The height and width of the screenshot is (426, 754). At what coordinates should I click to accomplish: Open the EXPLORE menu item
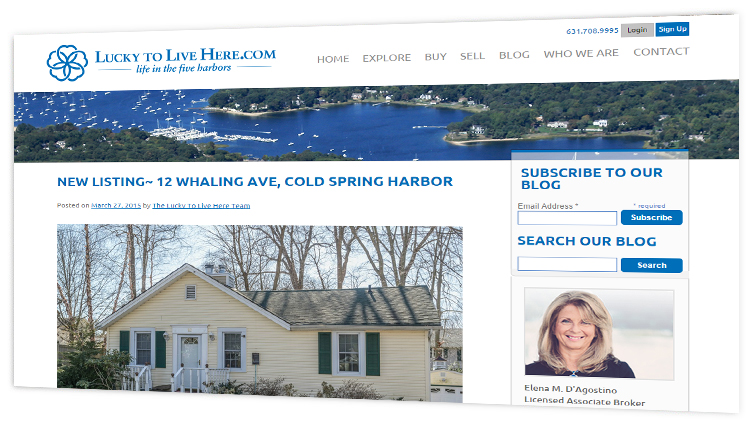pos(387,58)
